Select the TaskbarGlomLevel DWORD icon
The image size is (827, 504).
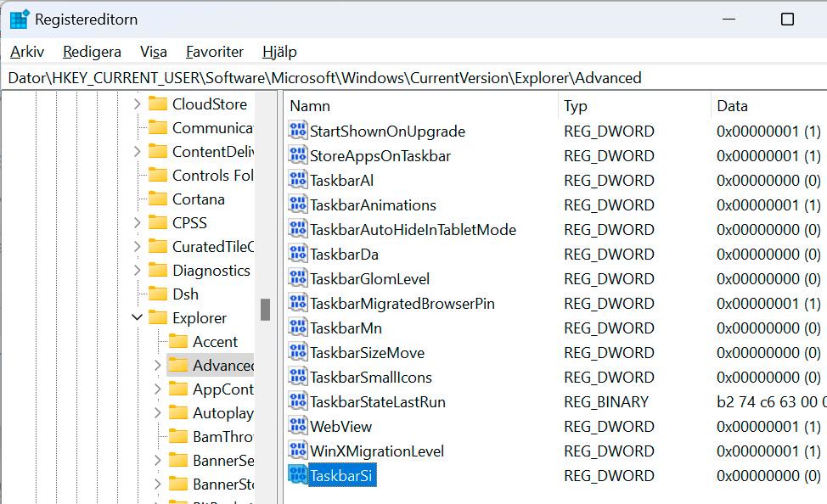(x=297, y=278)
